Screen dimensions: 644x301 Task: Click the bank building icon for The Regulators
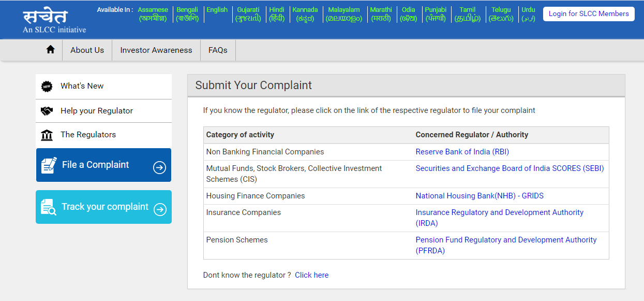point(47,135)
